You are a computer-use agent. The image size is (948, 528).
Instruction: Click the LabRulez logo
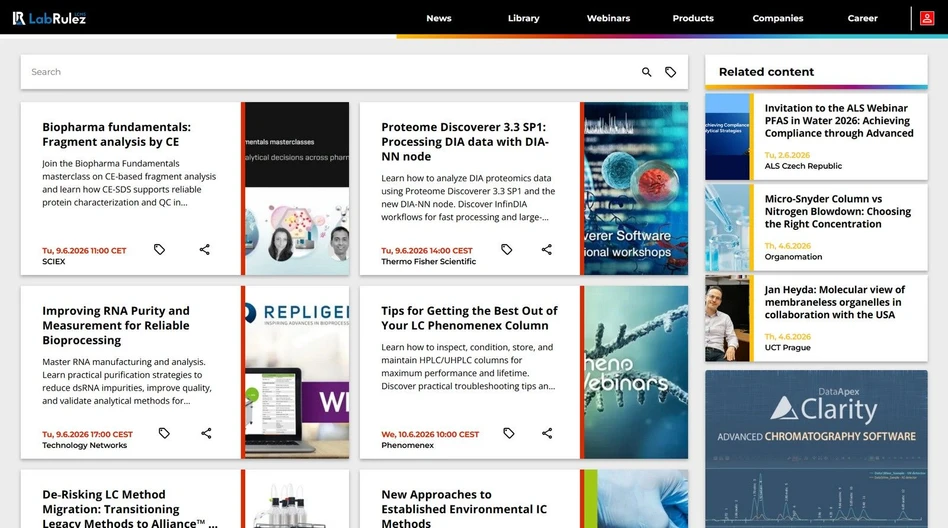50,18
